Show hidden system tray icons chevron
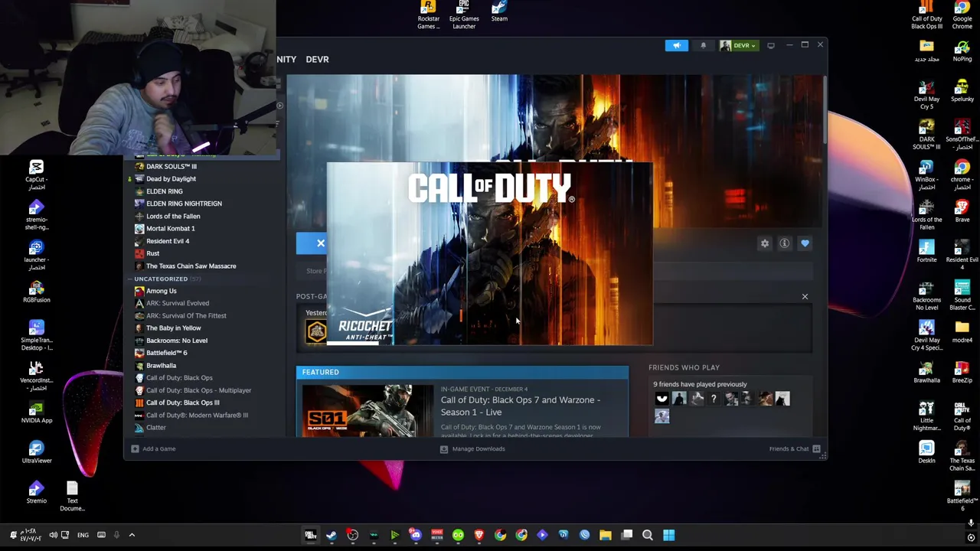The height and width of the screenshot is (551, 980). 132,535
